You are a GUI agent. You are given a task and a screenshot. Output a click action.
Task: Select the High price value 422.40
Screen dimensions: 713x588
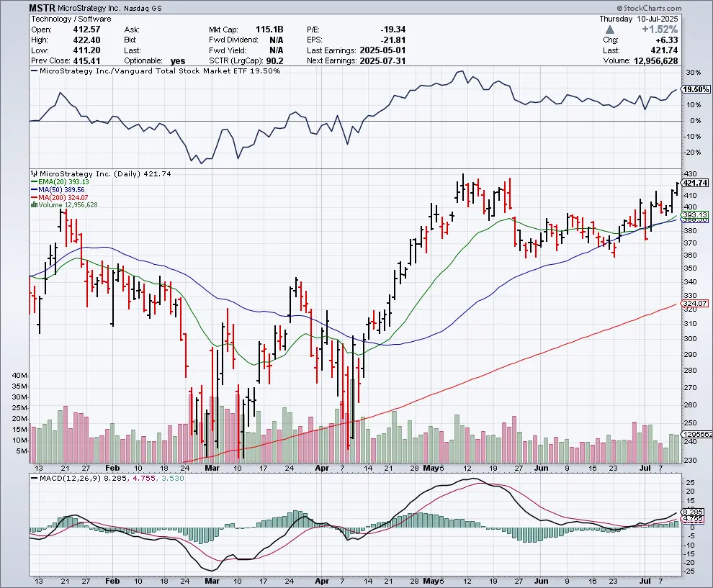(86, 40)
